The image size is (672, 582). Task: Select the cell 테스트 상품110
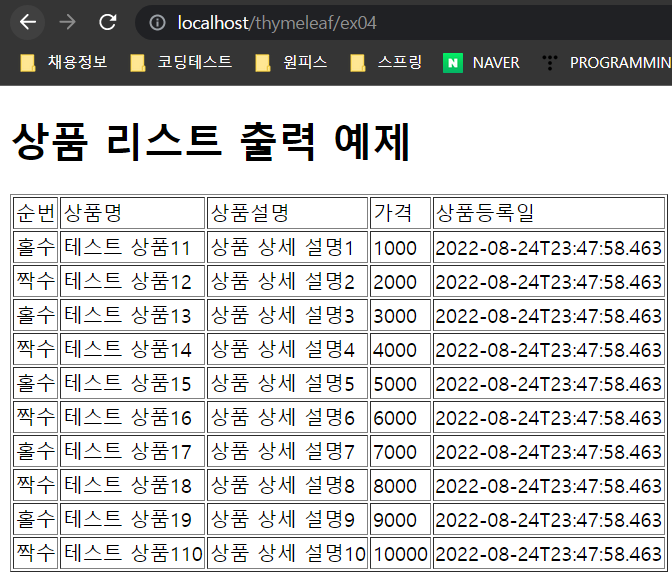pos(132,553)
